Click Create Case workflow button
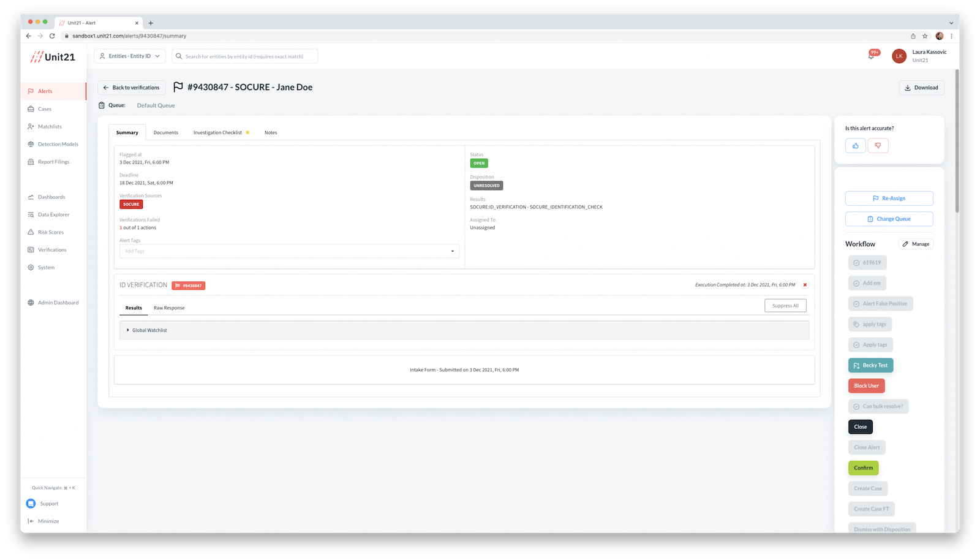This screenshot has height=560, width=980. pos(868,489)
